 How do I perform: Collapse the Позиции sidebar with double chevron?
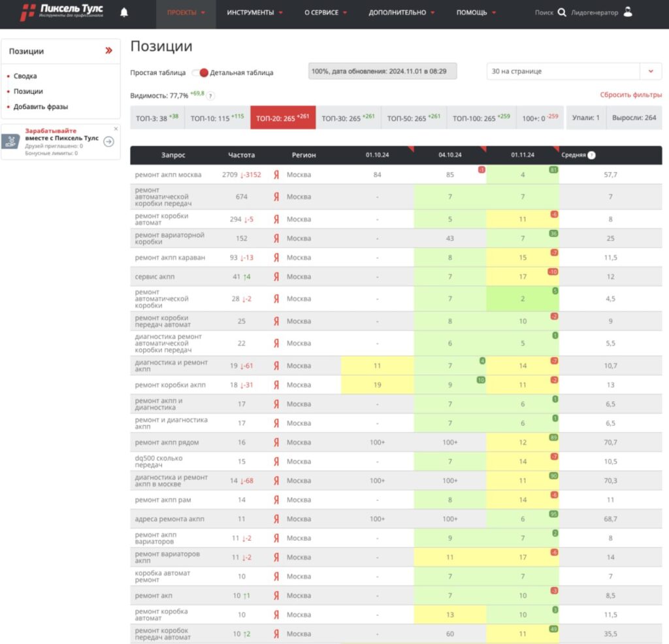click(108, 51)
